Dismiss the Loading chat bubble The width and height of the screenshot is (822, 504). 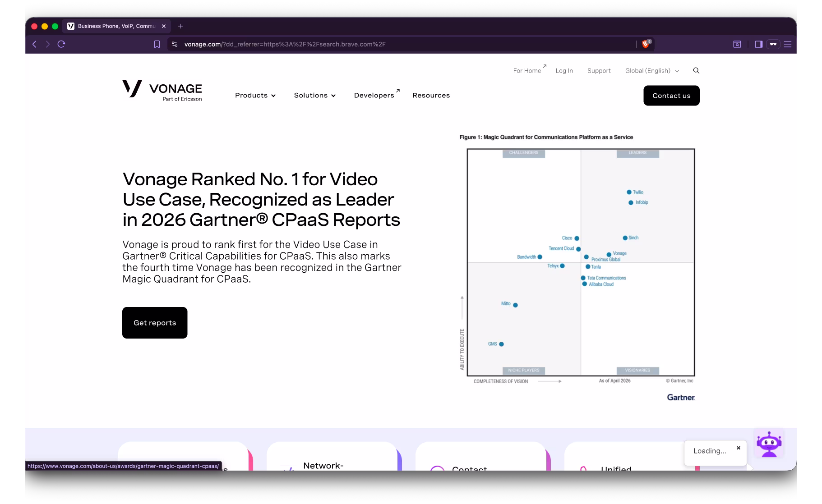(739, 448)
